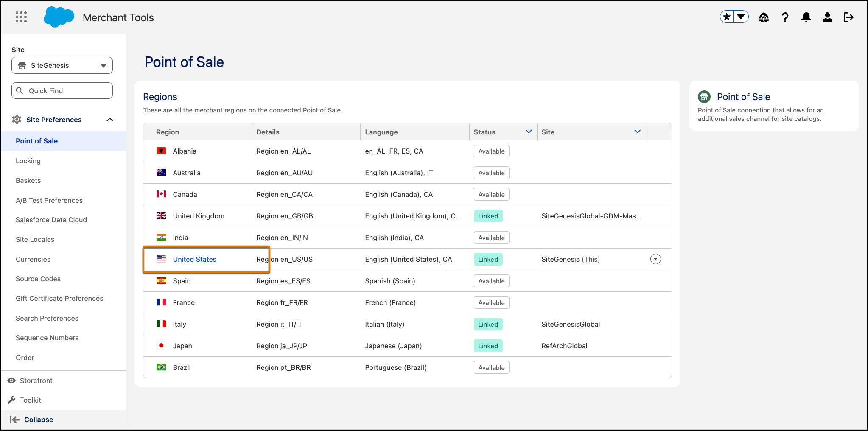Open the SiteGenesis site selector dropdown
Image resolution: width=868 pixels, height=431 pixels.
(x=62, y=65)
